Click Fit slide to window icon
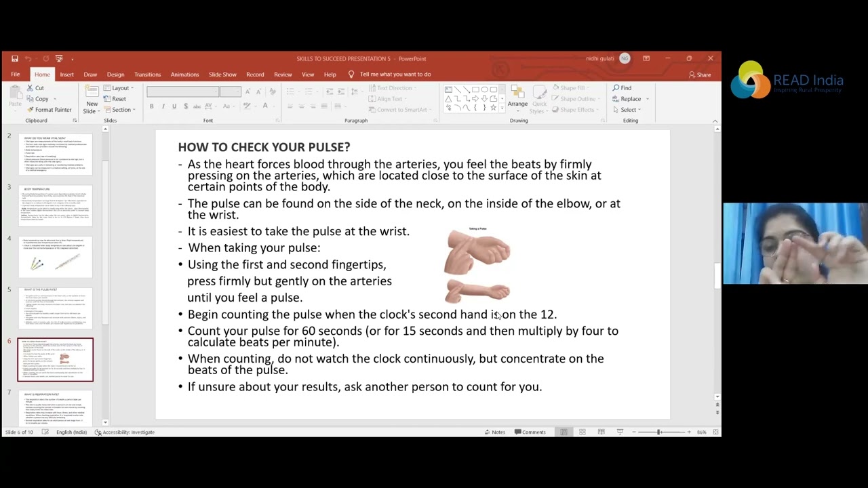Viewport: 868px width, 488px height. [715, 432]
